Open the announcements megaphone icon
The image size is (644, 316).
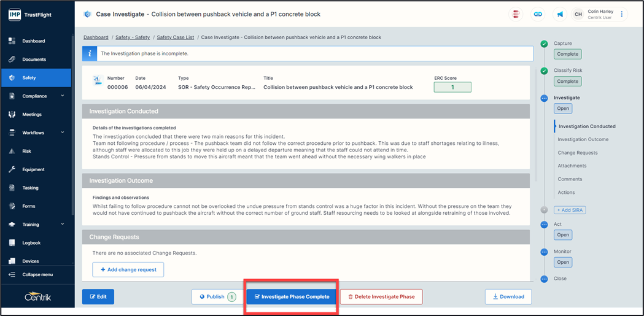click(x=560, y=14)
